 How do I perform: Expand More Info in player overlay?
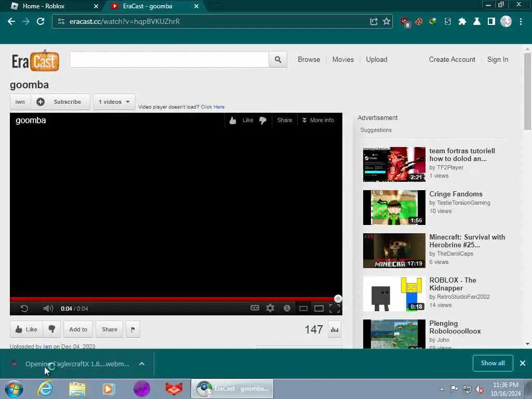click(x=318, y=120)
